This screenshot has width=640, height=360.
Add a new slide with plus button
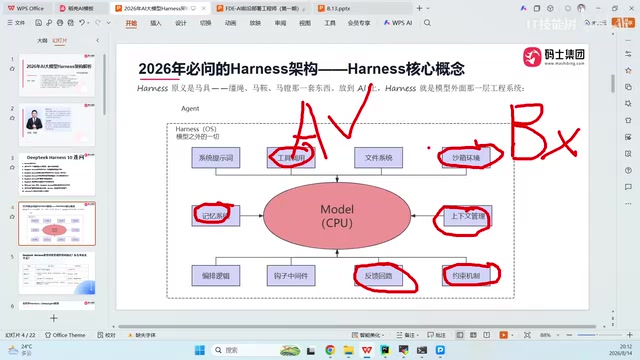pyautogui.click(x=53, y=318)
